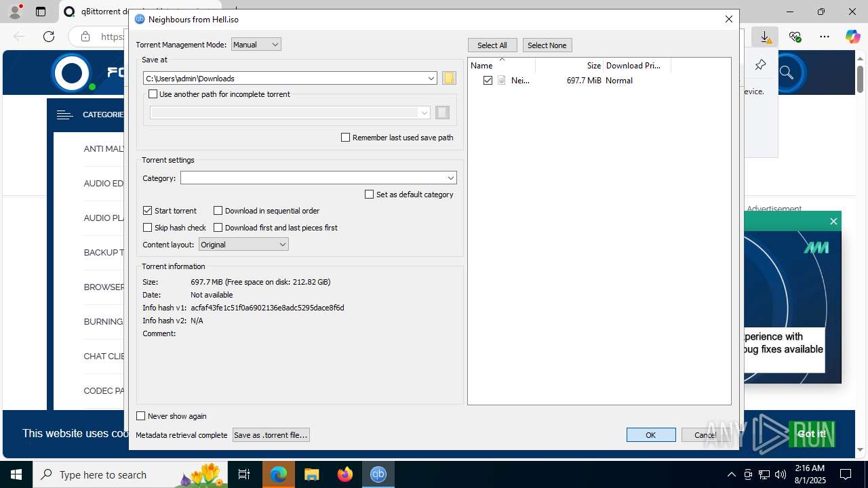
Task: Click the network icon in system tray
Action: coord(764,474)
